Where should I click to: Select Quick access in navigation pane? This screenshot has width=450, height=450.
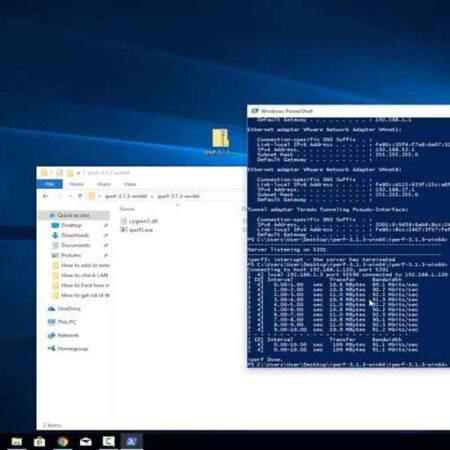click(x=74, y=215)
